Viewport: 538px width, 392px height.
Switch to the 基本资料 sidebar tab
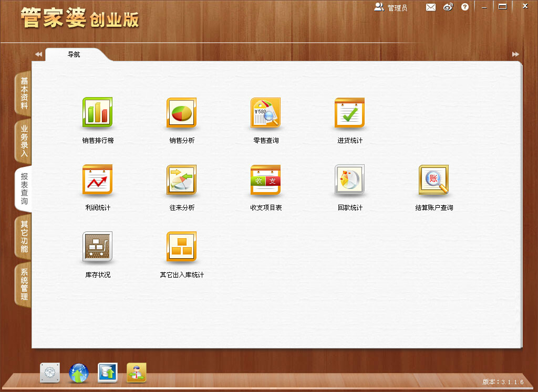pos(22,93)
